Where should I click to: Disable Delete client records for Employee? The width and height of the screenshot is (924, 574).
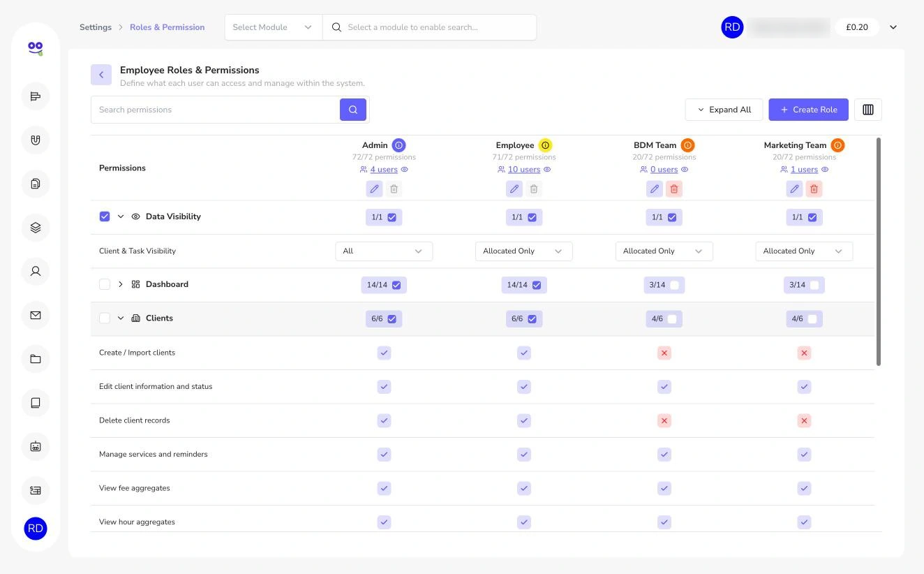coord(524,420)
